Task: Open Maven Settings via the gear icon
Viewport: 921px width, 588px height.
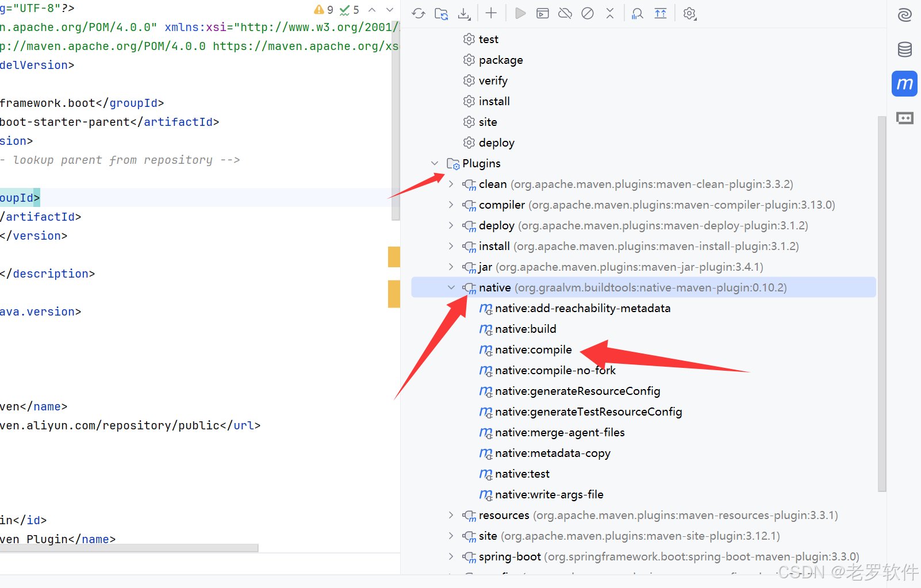Action: coord(689,13)
